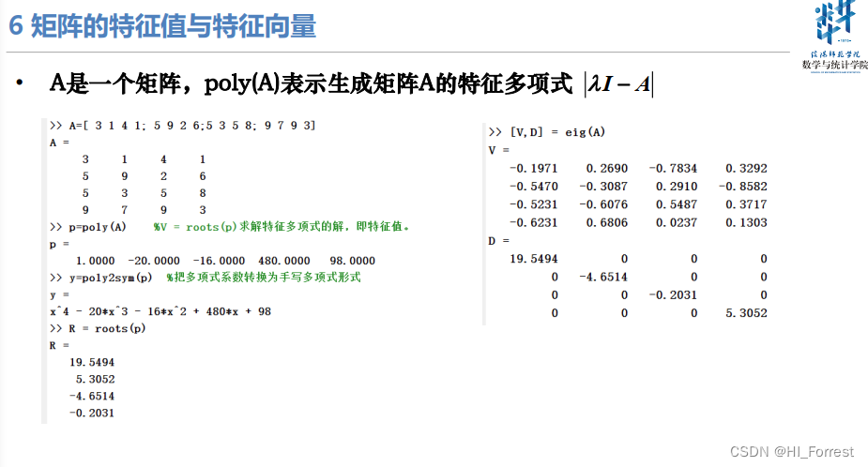Click value -0.8582 in matrix V
The image size is (868, 467).
743,187
